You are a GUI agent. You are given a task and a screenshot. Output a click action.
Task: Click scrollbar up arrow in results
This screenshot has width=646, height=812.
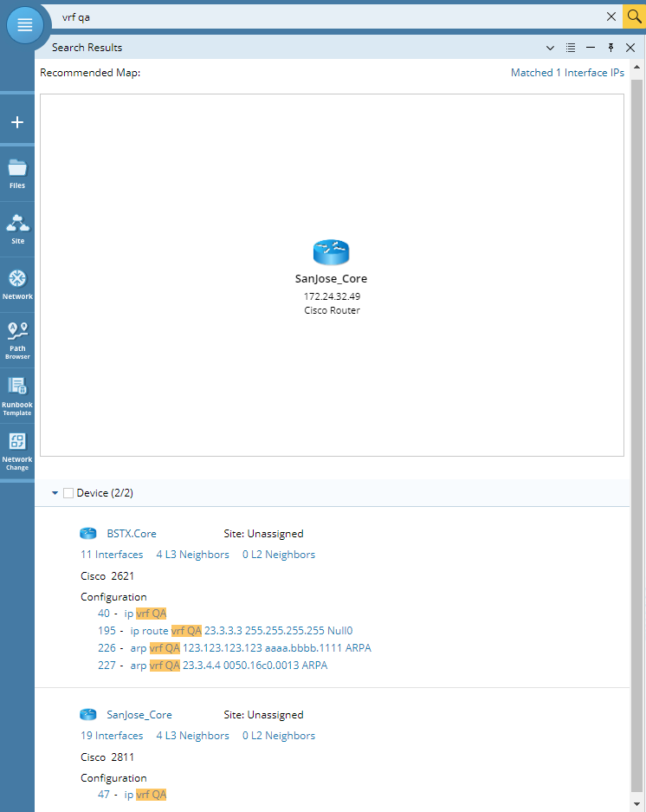(x=637, y=68)
